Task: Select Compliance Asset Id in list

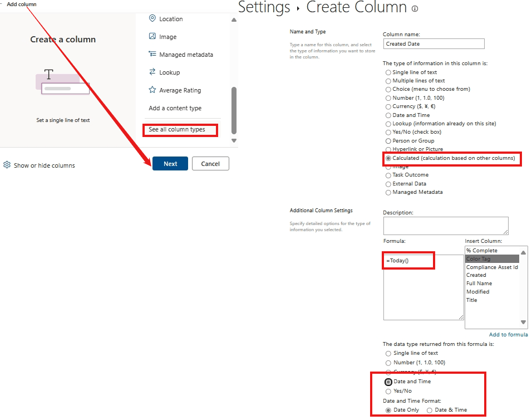Action: [492, 267]
